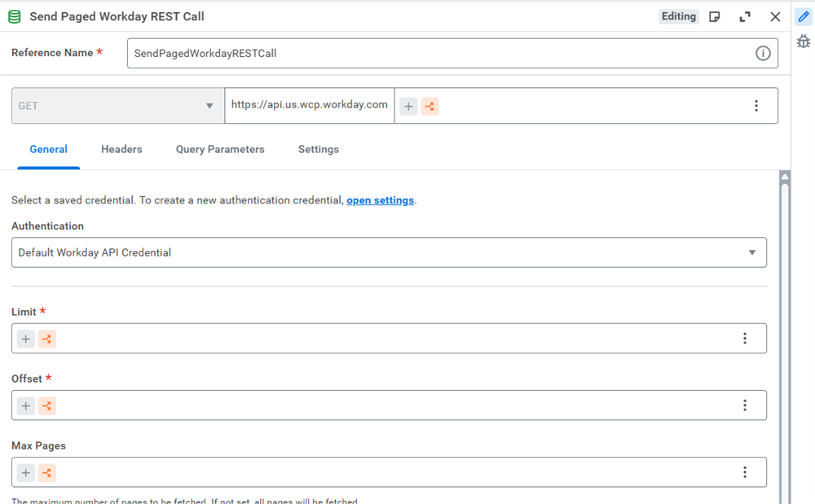
Task: Switch to the Headers tab
Action: tap(121, 150)
